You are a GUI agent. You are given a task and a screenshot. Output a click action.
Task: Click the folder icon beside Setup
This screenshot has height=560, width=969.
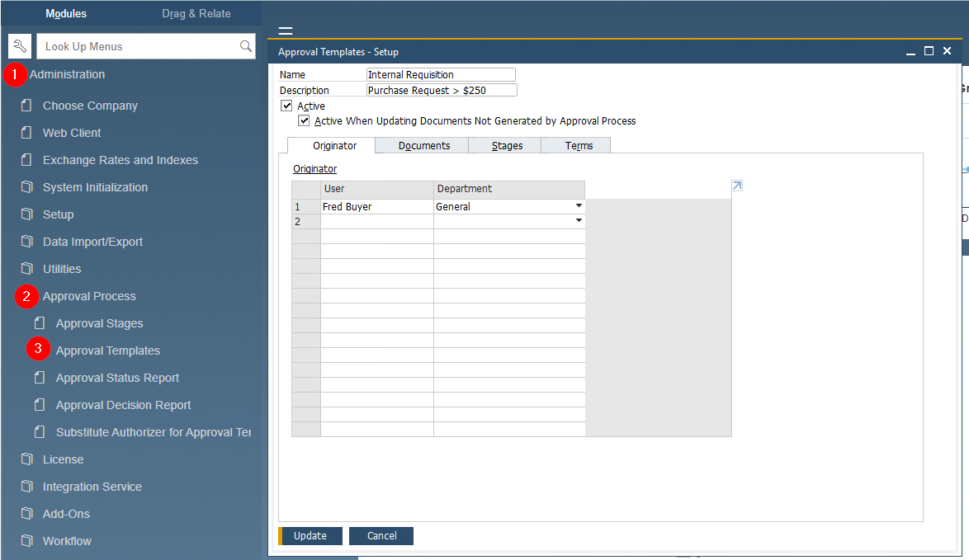coord(26,214)
